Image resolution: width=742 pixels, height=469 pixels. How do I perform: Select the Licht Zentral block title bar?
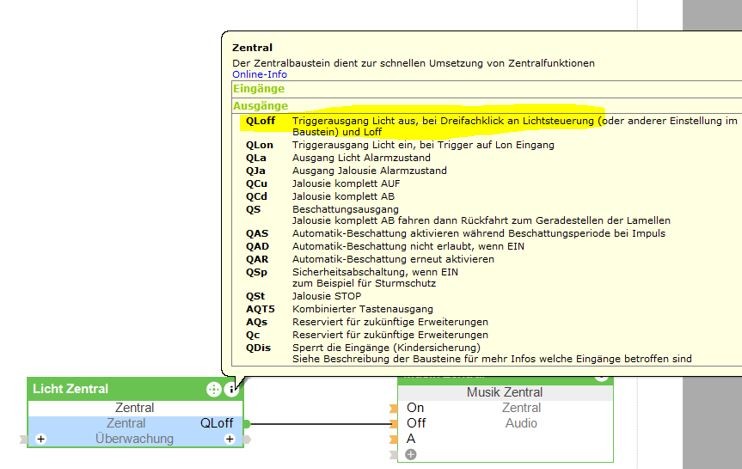(x=135, y=389)
